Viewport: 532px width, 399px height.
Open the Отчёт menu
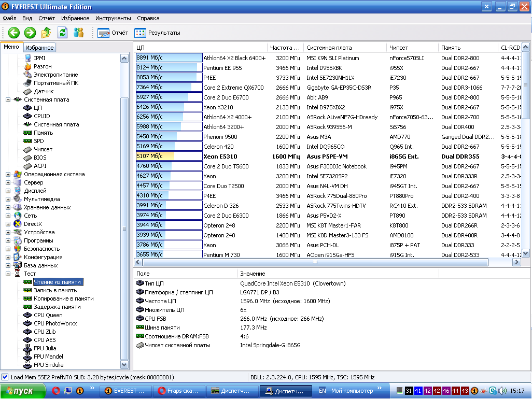[x=47, y=18]
